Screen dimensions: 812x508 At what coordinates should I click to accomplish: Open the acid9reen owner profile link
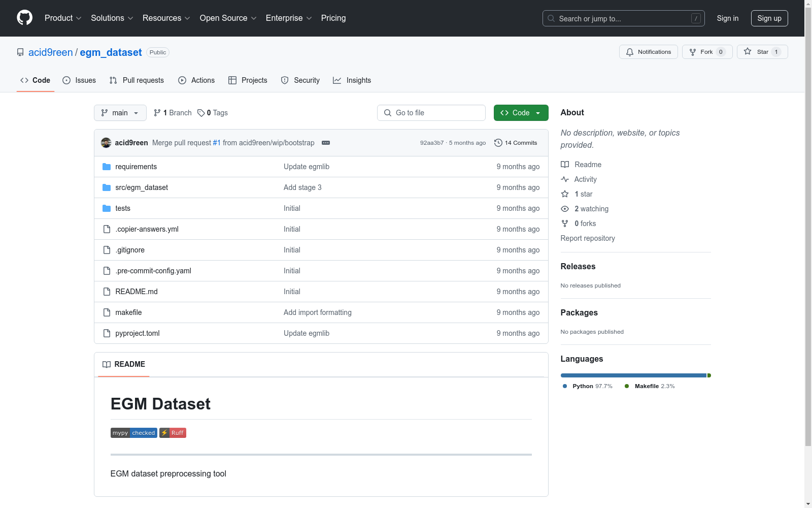[x=51, y=52]
